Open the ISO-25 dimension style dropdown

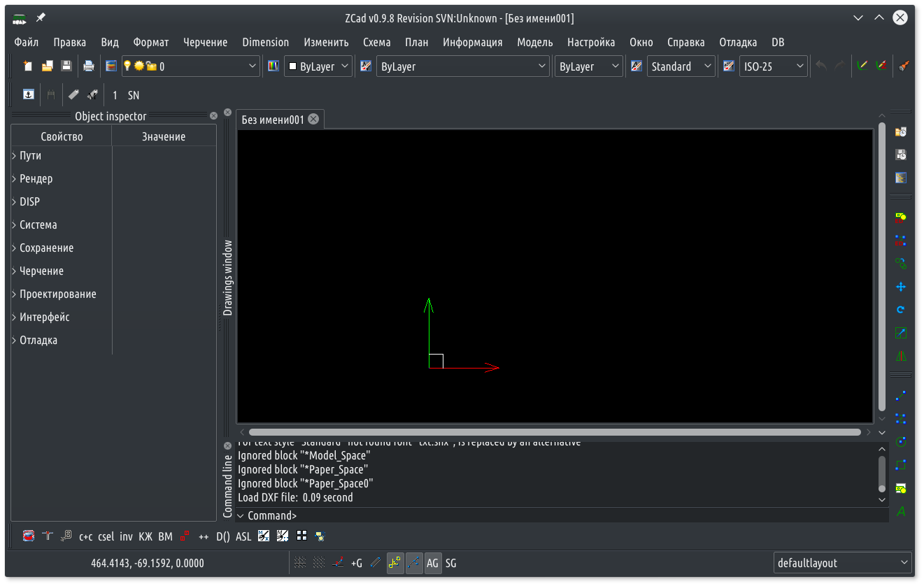(x=773, y=66)
